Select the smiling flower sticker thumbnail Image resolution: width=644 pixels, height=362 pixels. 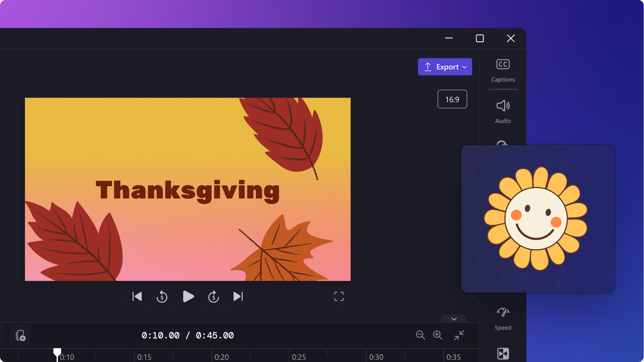(538, 219)
